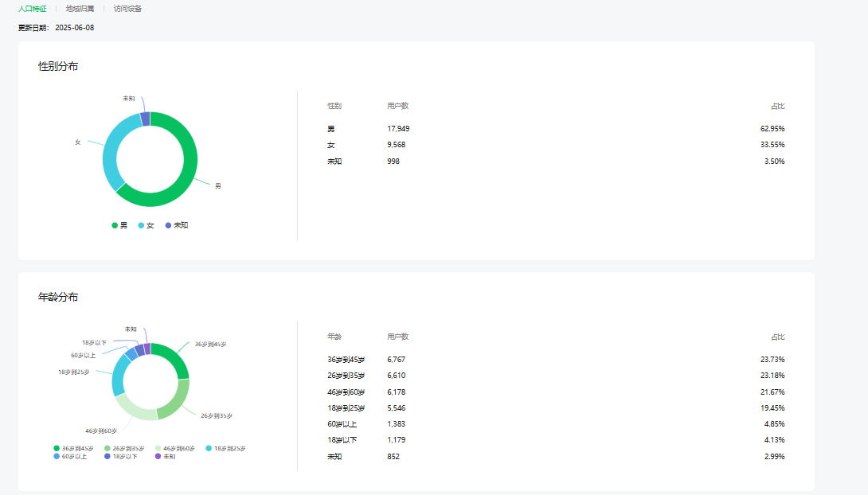The image size is (868, 495).
Task: Click the 性别分布 section title
Action: [x=58, y=66]
